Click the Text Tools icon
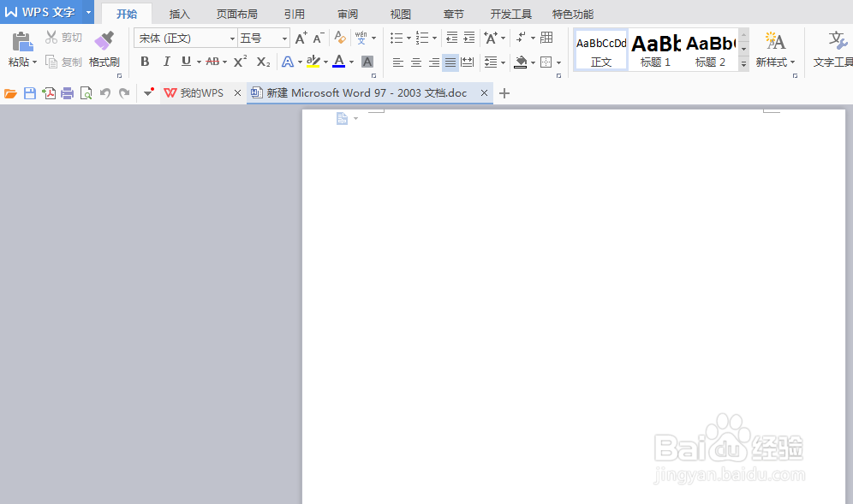This screenshot has width=853, height=504. point(838,41)
